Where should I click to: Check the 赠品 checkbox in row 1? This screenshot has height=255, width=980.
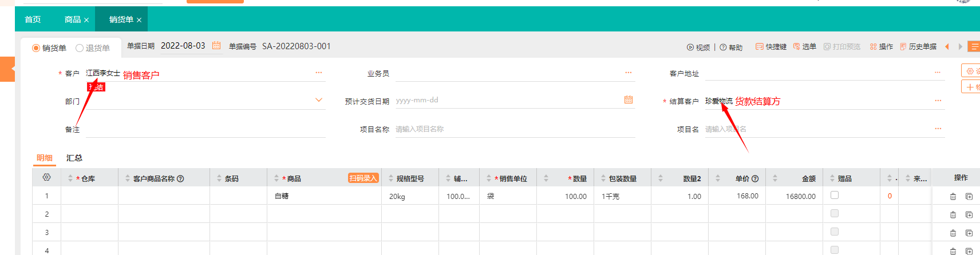click(835, 196)
